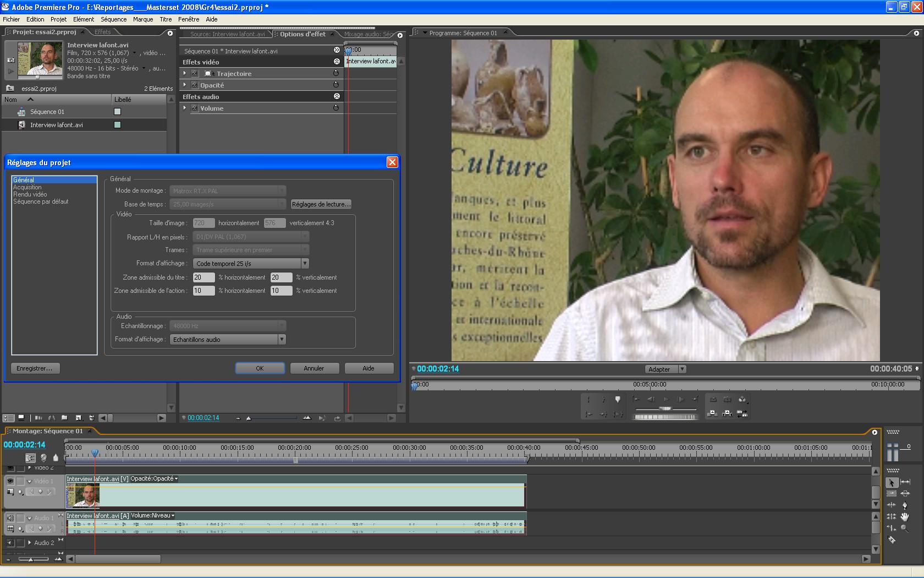Select the Hand tool
This screenshot has width=924, height=578.
[905, 516]
